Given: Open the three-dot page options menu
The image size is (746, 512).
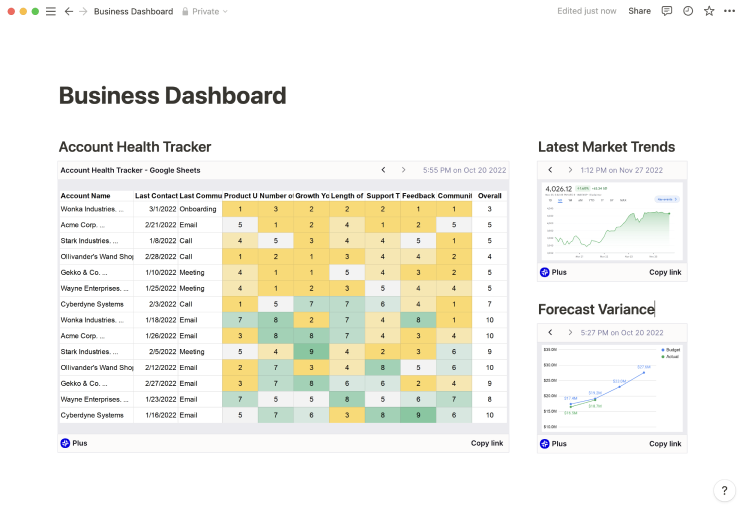Looking at the screenshot, I should pos(729,11).
